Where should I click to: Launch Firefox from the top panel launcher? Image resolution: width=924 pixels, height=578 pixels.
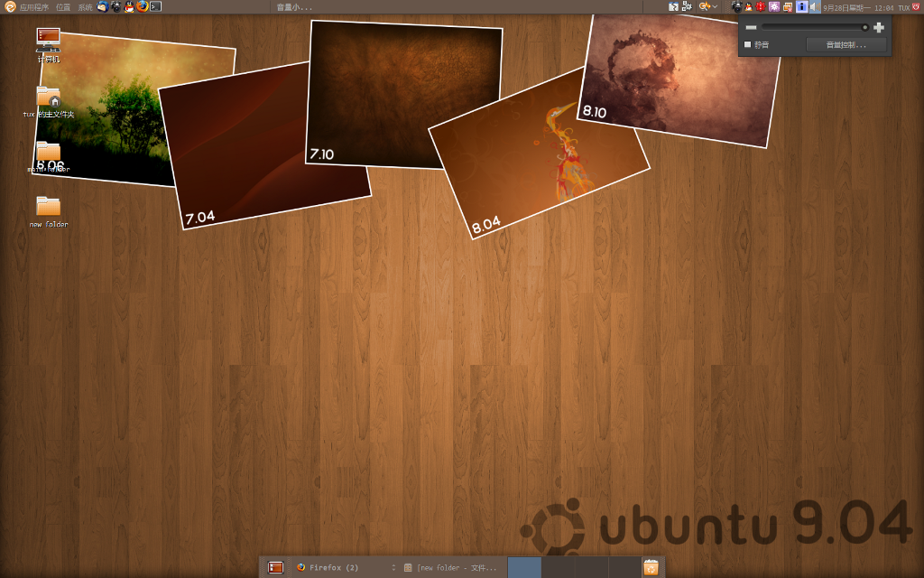pyautogui.click(x=142, y=6)
